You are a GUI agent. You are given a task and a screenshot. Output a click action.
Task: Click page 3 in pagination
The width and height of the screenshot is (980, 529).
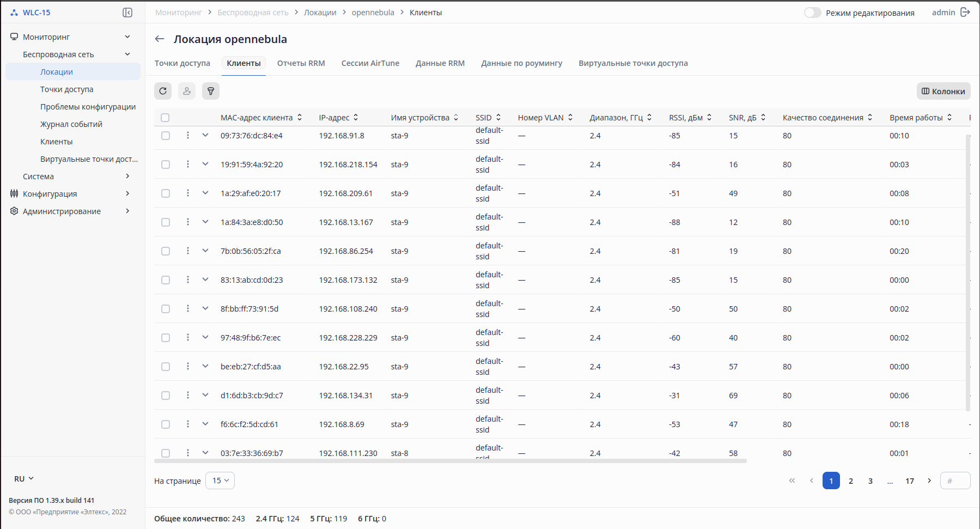coord(871,481)
